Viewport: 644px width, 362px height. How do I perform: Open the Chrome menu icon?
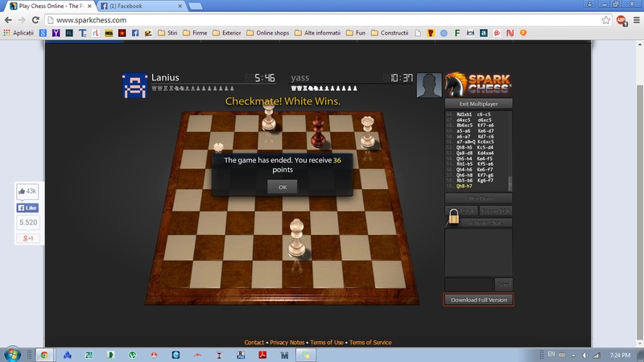tap(634, 19)
